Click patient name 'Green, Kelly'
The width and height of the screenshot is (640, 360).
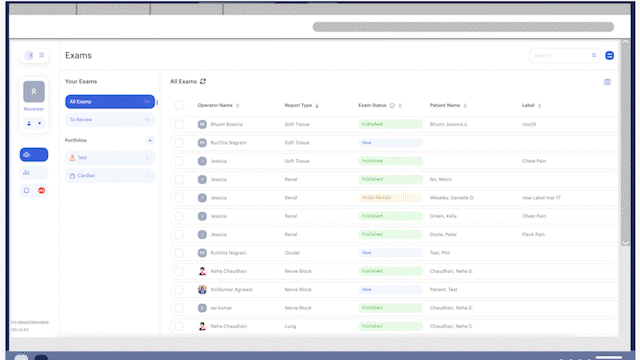pyautogui.click(x=443, y=216)
